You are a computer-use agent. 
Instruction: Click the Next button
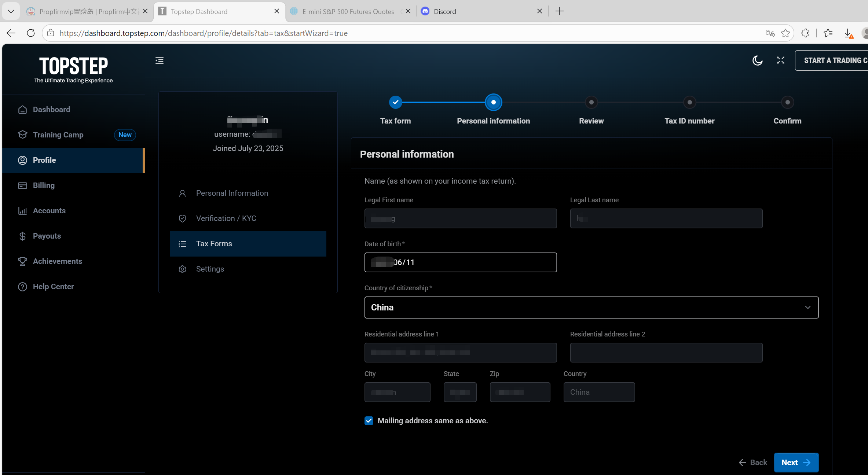pos(796,463)
